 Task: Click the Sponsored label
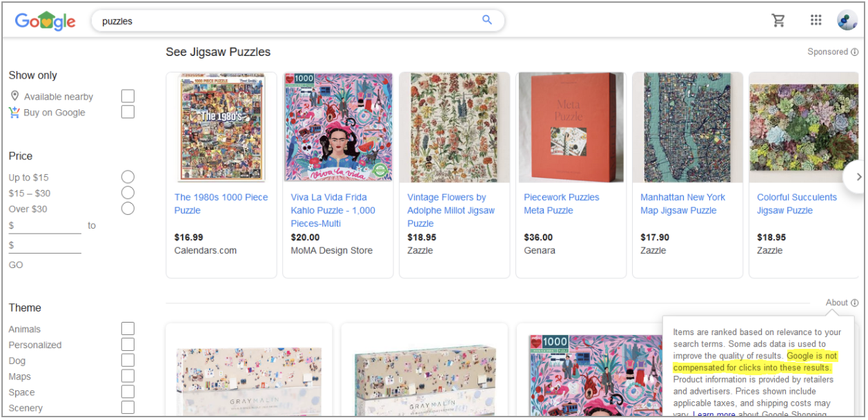pyautogui.click(x=828, y=52)
